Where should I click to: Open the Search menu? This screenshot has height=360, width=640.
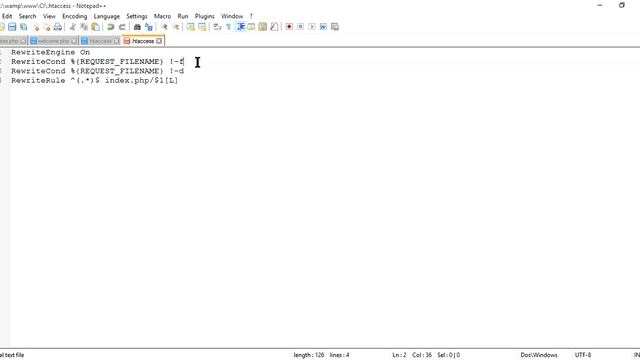click(x=27, y=16)
